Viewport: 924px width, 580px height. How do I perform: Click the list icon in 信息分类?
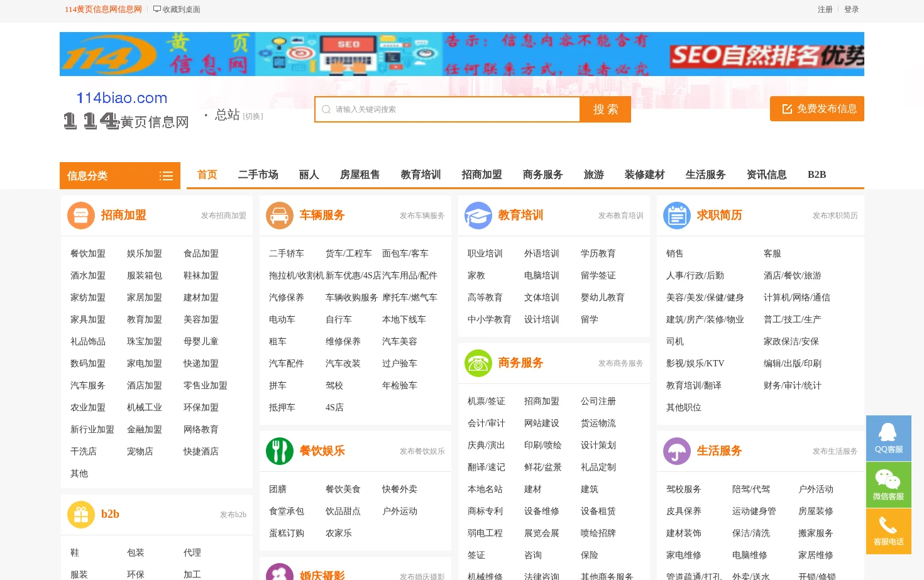166,176
